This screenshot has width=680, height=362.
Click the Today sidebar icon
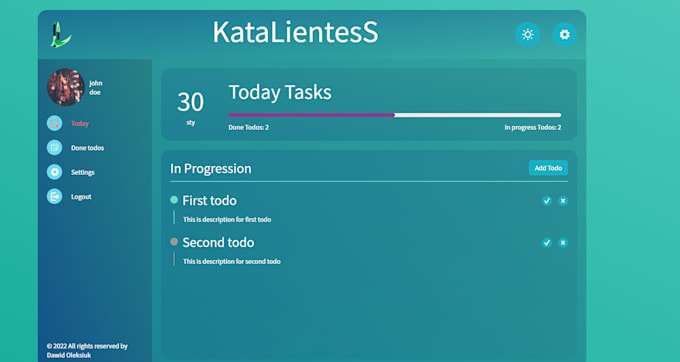[x=54, y=123]
